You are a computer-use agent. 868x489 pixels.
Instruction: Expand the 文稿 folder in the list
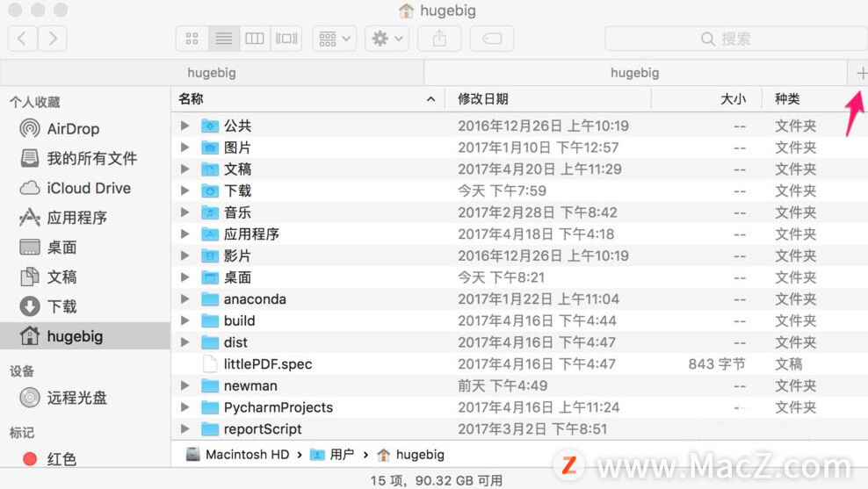click(x=184, y=169)
